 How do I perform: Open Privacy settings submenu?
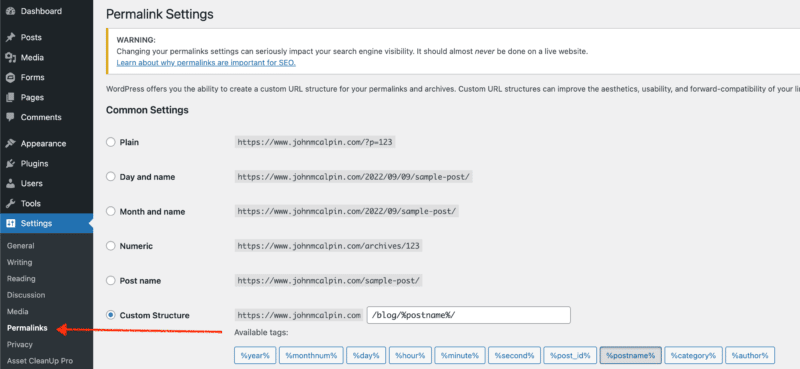click(19, 345)
